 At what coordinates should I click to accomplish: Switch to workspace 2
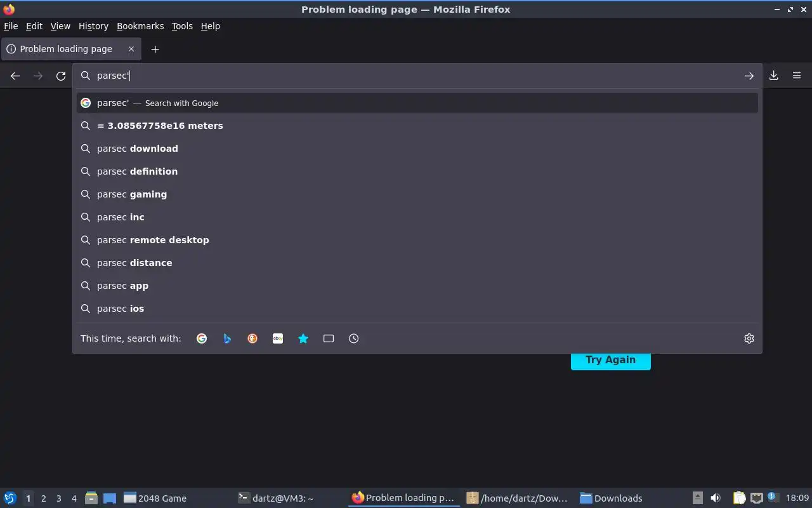44,498
